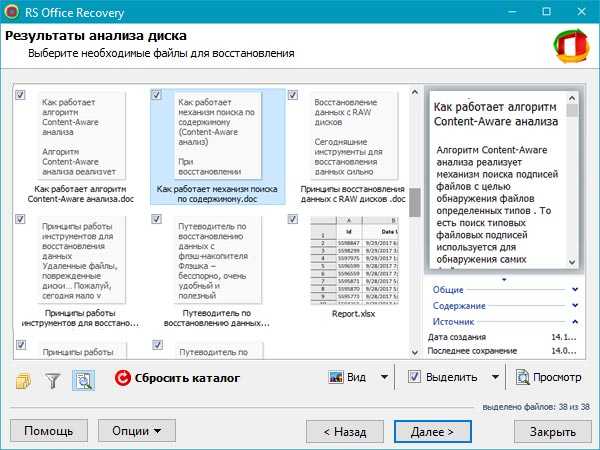Image resolution: width=600 pixels, height=450 pixels.
Task: Expand the Содержание section
Action: [575, 305]
